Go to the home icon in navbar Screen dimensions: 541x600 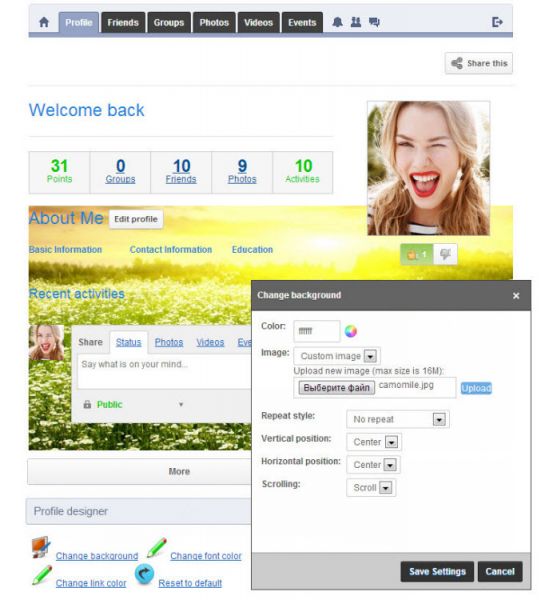coord(44,22)
